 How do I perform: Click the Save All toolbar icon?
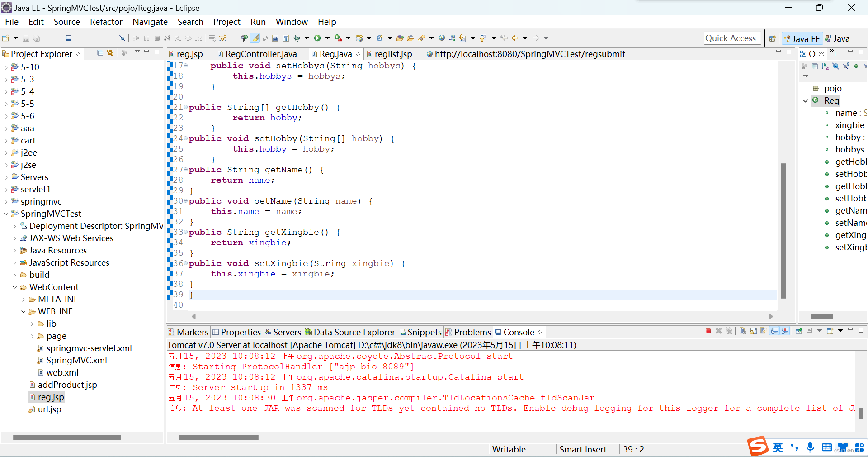pos(37,38)
